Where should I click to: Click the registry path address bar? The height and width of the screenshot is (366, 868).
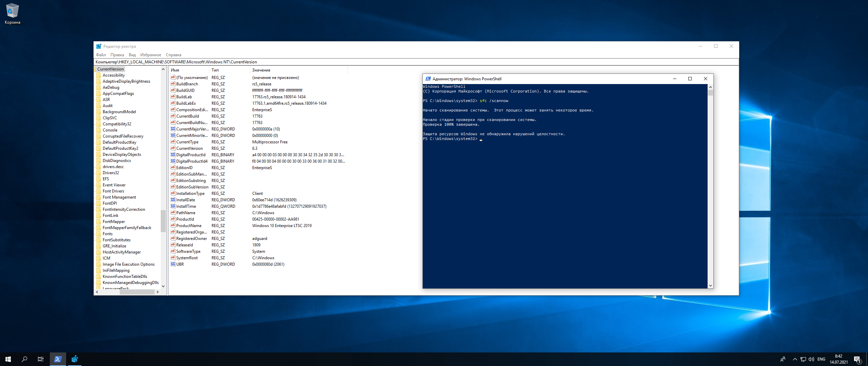pyautogui.click(x=416, y=62)
